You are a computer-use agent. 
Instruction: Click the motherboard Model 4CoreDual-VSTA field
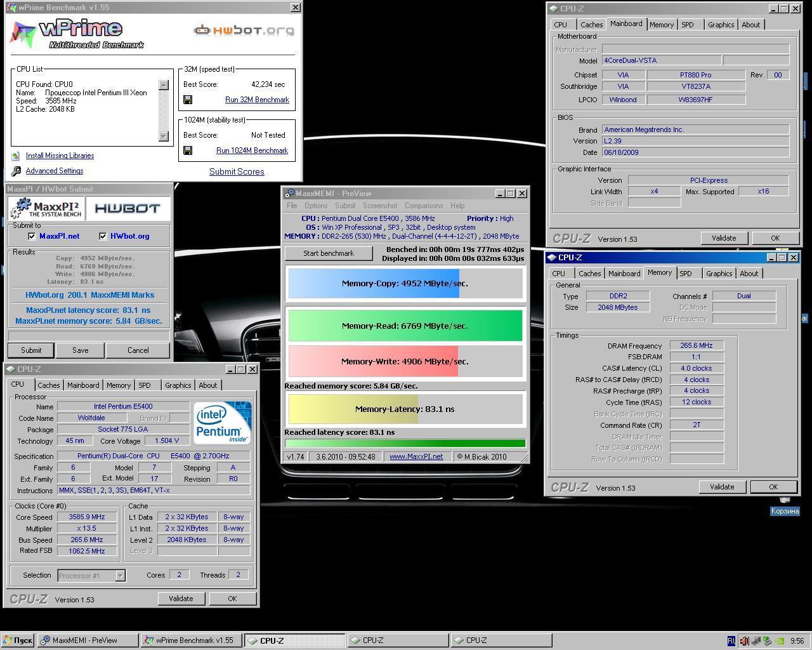pos(661,60)
